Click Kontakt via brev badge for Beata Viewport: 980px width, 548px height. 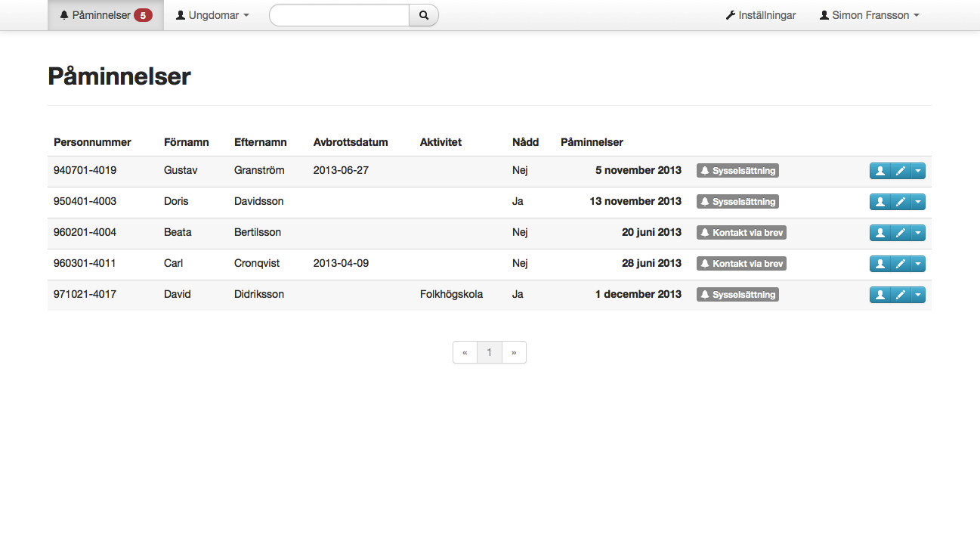741,233
